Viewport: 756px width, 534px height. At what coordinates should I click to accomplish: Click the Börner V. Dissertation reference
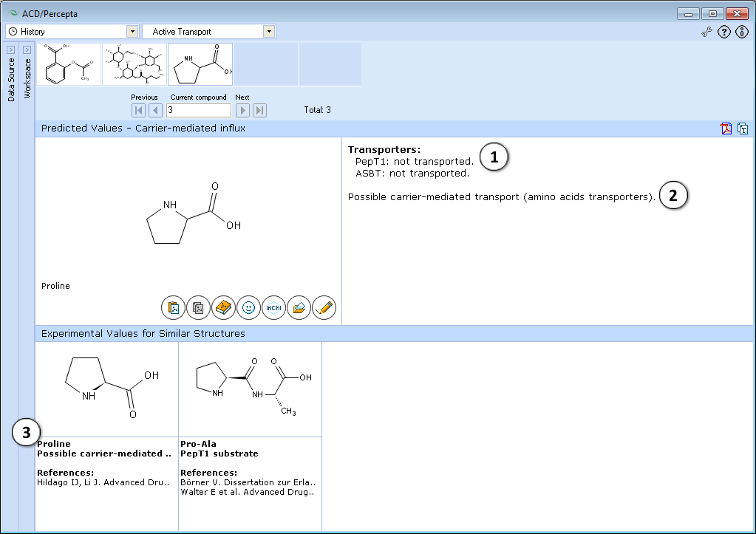pyautogui.click(x=248, y=482)
